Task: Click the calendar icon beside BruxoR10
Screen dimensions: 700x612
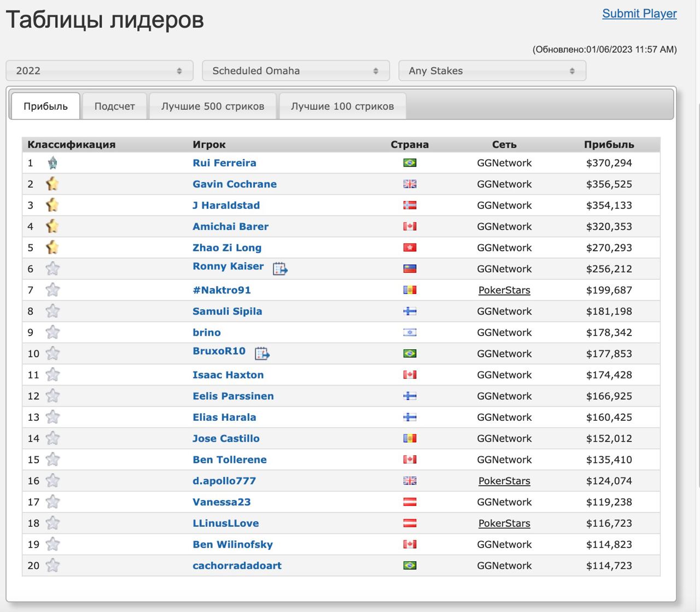Action: click(x=262, y=354)
